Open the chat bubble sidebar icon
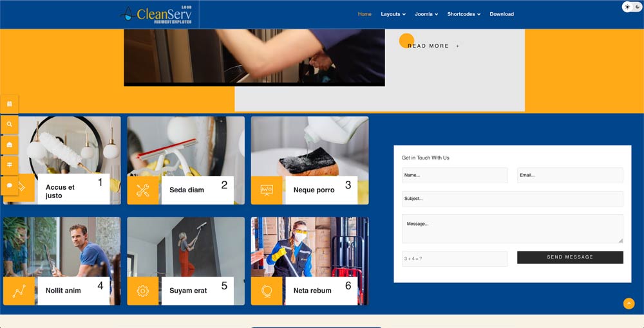The height and width of the screenshot is (328, 644). [10, 185]
